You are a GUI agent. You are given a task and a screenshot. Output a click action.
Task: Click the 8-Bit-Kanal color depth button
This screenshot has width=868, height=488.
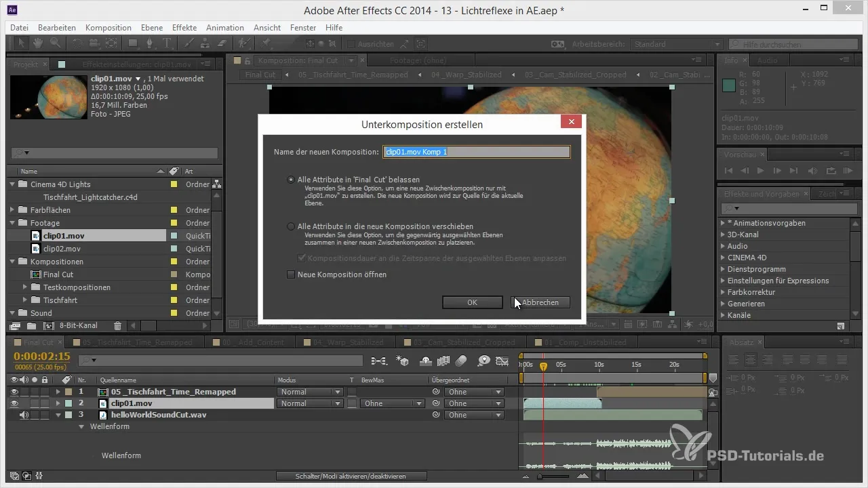click(x=78, y=326)
